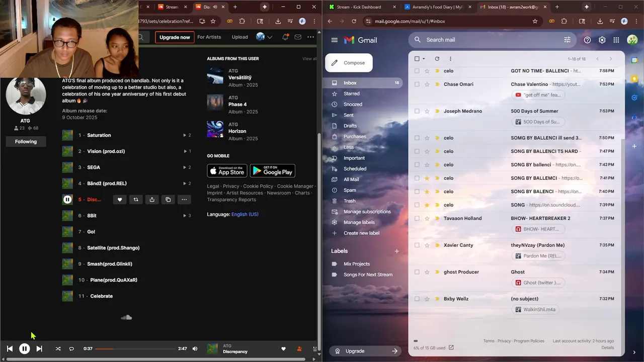
Task: Open Gmail toolbar more options dots
Action: [450, 59]
